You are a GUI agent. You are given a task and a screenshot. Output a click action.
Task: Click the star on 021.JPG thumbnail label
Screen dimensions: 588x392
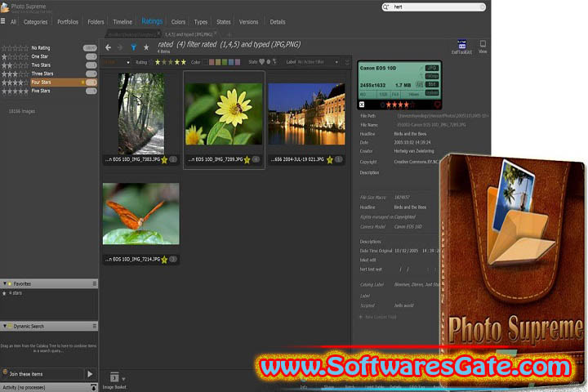(x=330, y=160)
